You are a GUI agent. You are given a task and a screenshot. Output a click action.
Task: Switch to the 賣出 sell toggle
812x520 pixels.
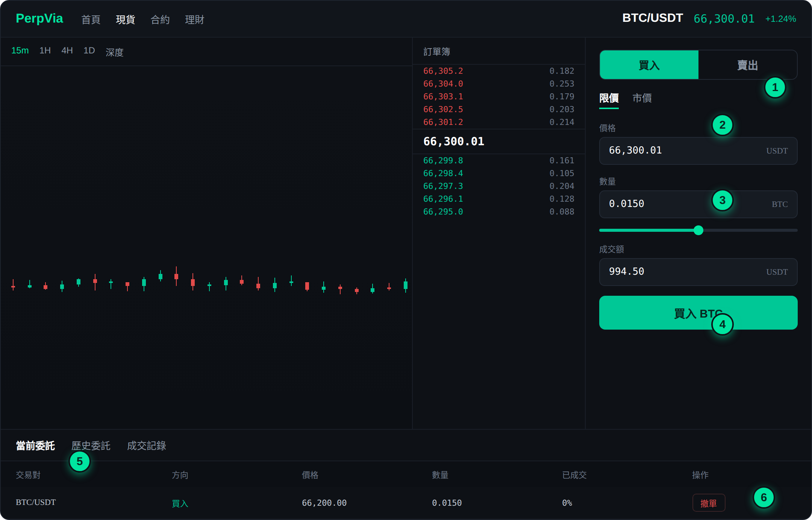[747, 65]
